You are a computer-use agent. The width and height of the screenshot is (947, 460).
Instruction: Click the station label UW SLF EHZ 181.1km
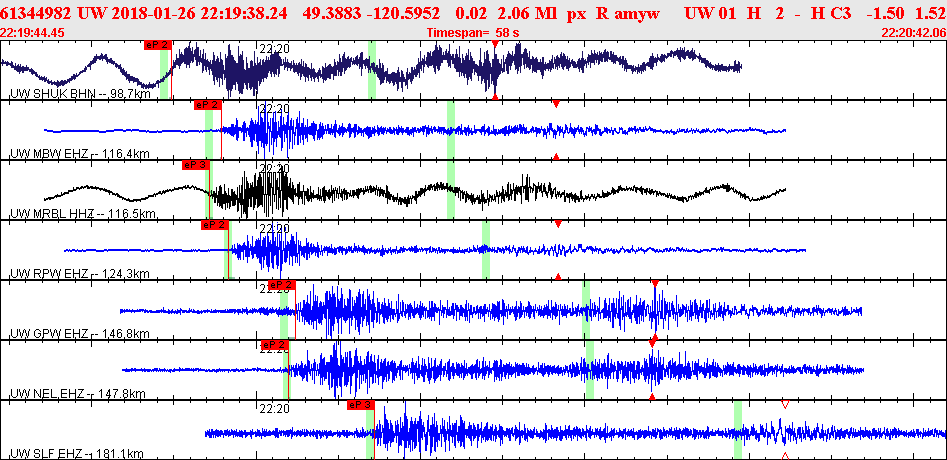coord(77,454)
